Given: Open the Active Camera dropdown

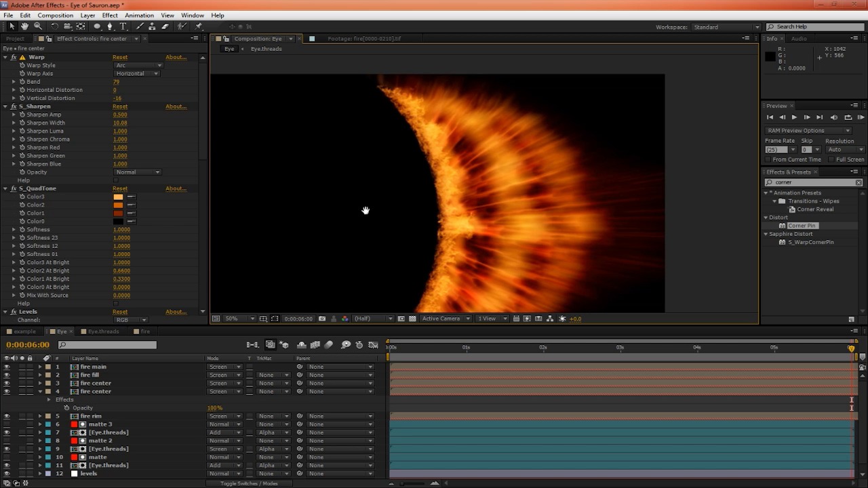Looking at the screenshot, I should tap(446, 319).
